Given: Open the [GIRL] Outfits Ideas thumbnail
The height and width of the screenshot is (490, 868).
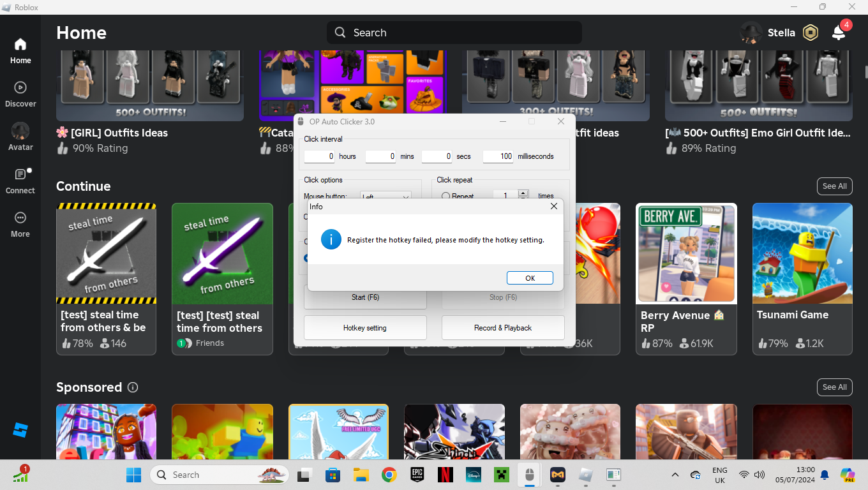Looking at the screenshot, I should [150, 85].
